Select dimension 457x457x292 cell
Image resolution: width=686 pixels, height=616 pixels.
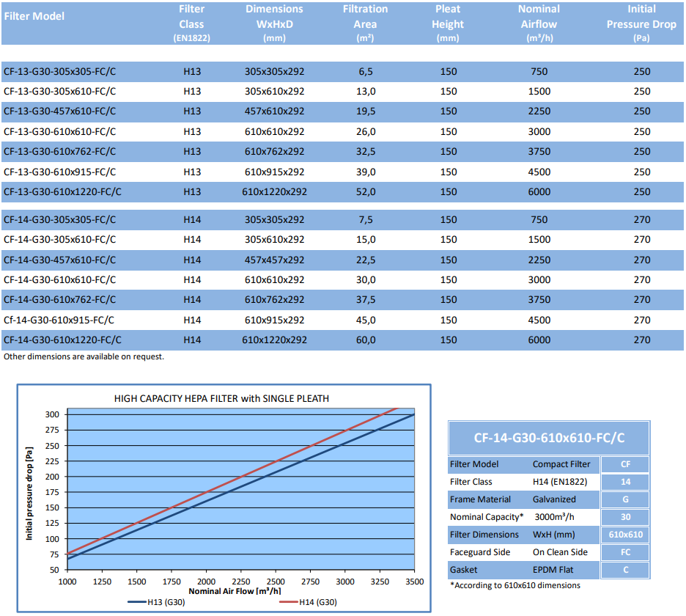coord(274,260)
